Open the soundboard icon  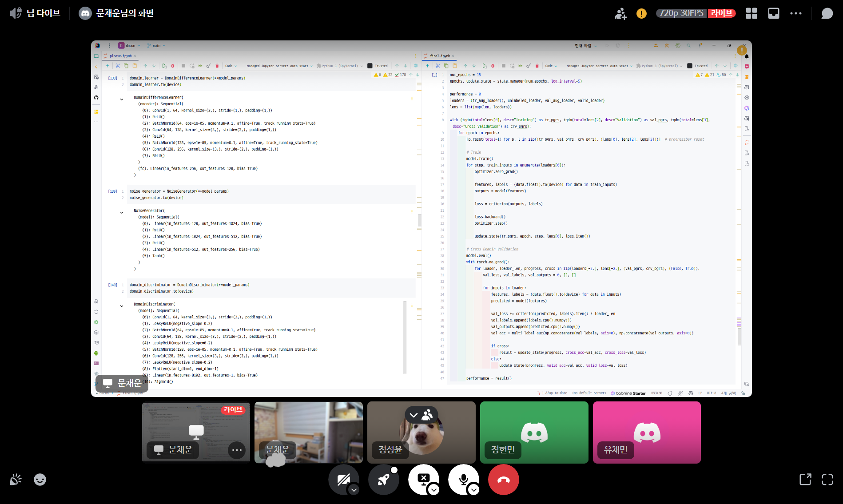(x=16, y=480)
